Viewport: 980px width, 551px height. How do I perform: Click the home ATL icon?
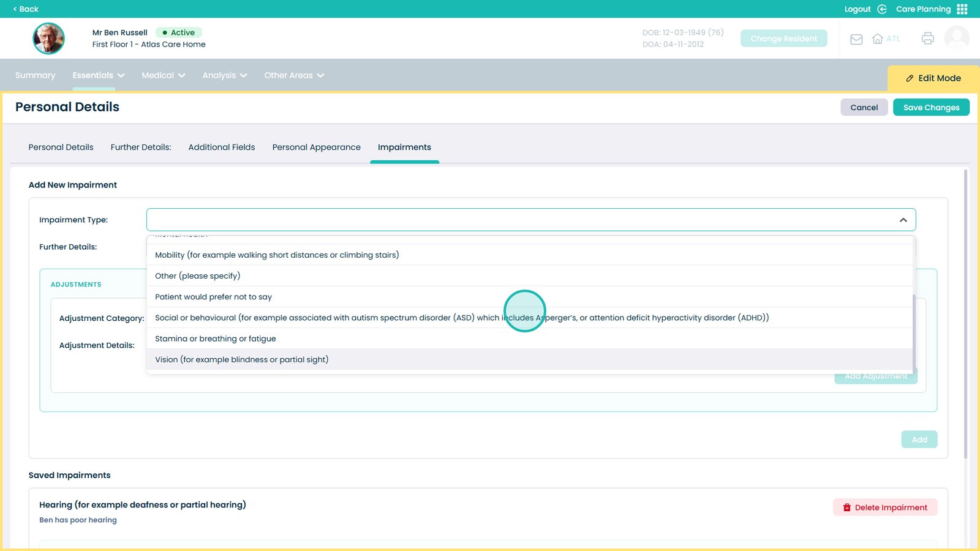[878, 39]
